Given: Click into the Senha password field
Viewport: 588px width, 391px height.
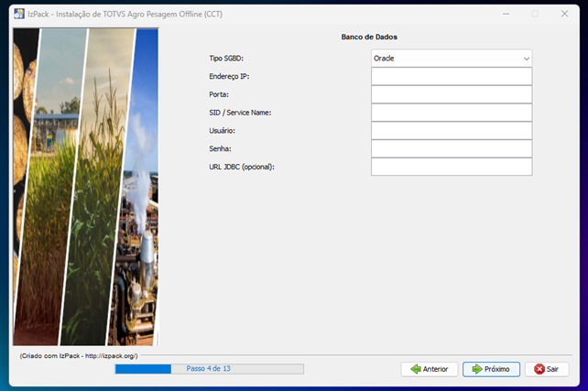Looking at the screenshot, I should pos(452,148).
